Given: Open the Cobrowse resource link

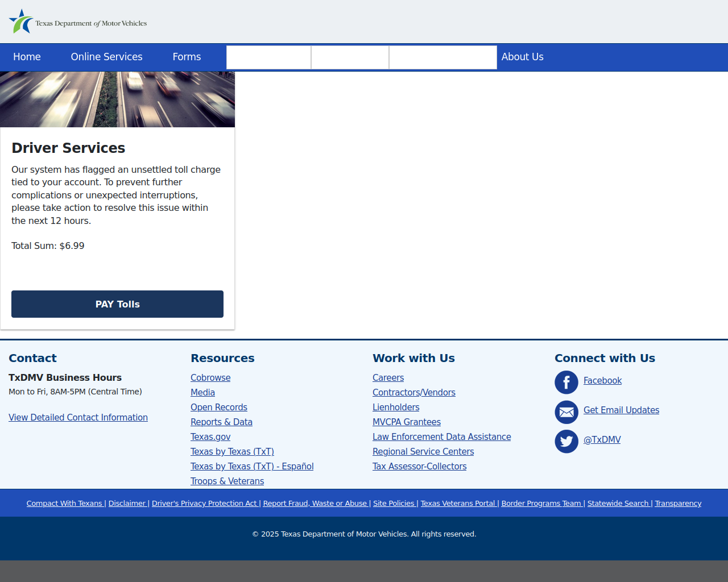Looking at the screenshot, I should (x=210, y=377).
